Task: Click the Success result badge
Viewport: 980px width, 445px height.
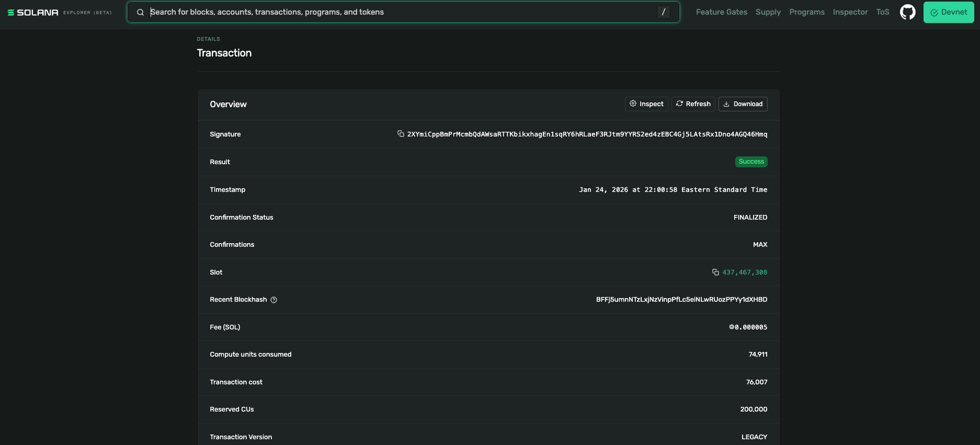Action: [751, 162]
